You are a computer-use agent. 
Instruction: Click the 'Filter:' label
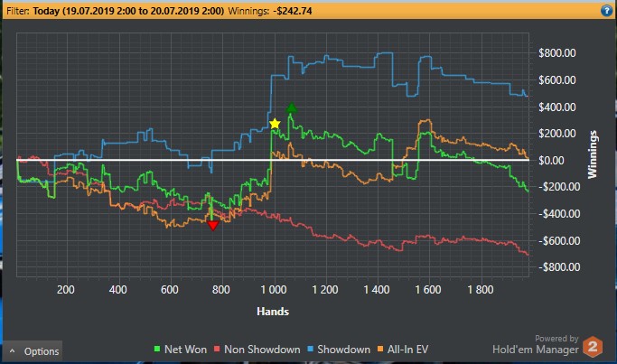click(18, 11)
